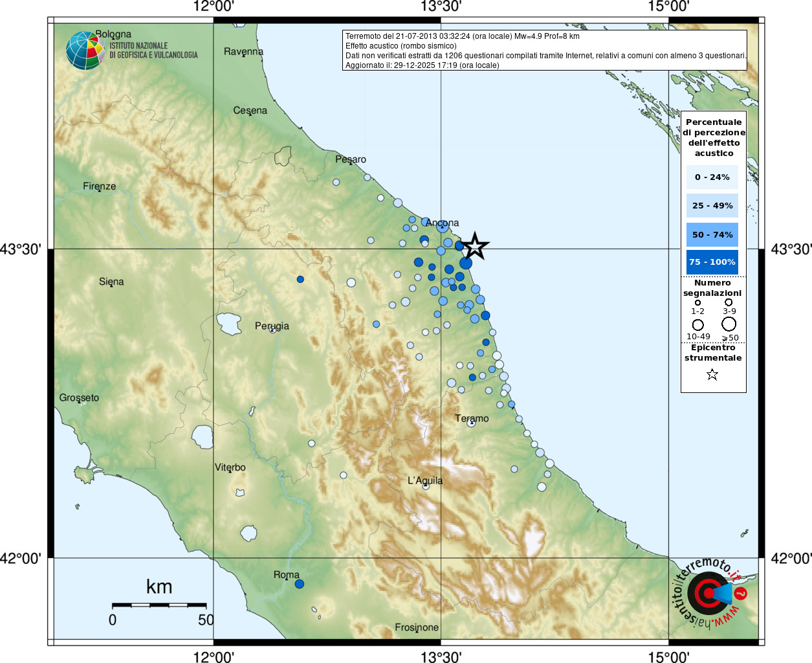
Task: Click the km scale bar
Action: click(x=159, y=605)
